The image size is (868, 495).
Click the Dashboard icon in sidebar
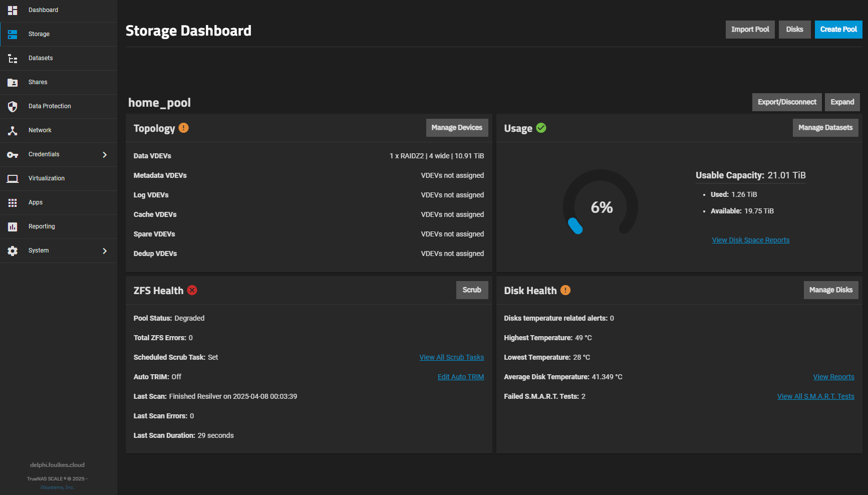(13, 10)
